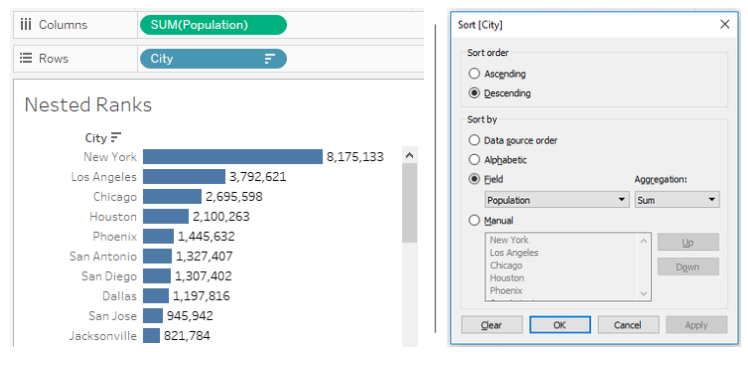Click the sort icon beside City header

pos(116,137)
